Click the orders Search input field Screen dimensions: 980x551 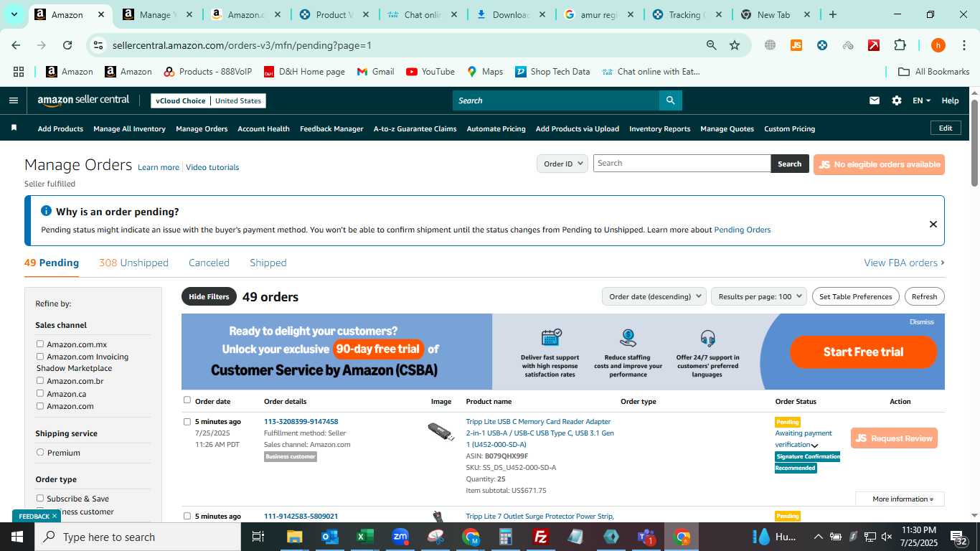pos(682,163)
